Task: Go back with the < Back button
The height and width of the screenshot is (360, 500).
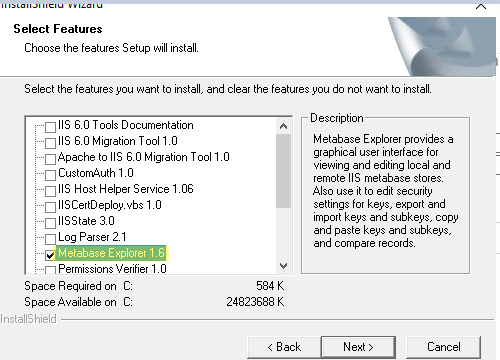Action: click(284, 347)
